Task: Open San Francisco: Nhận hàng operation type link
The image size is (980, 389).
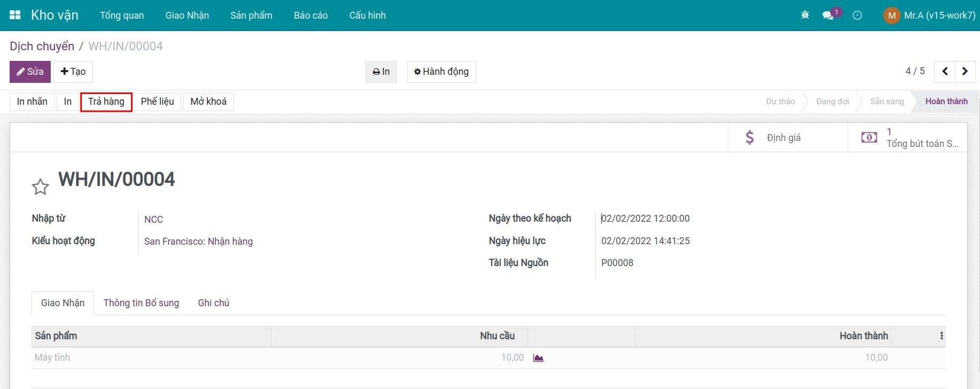Action: coord(198,242)
